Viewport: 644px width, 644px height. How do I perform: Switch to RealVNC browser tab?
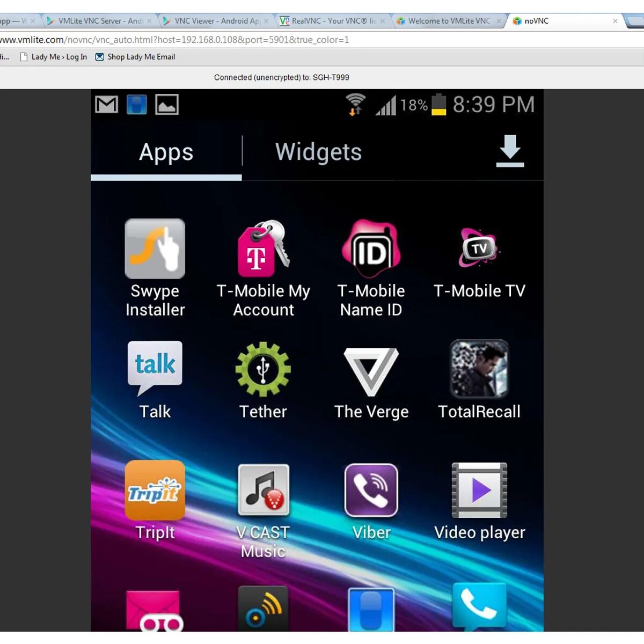coord(333,21)
